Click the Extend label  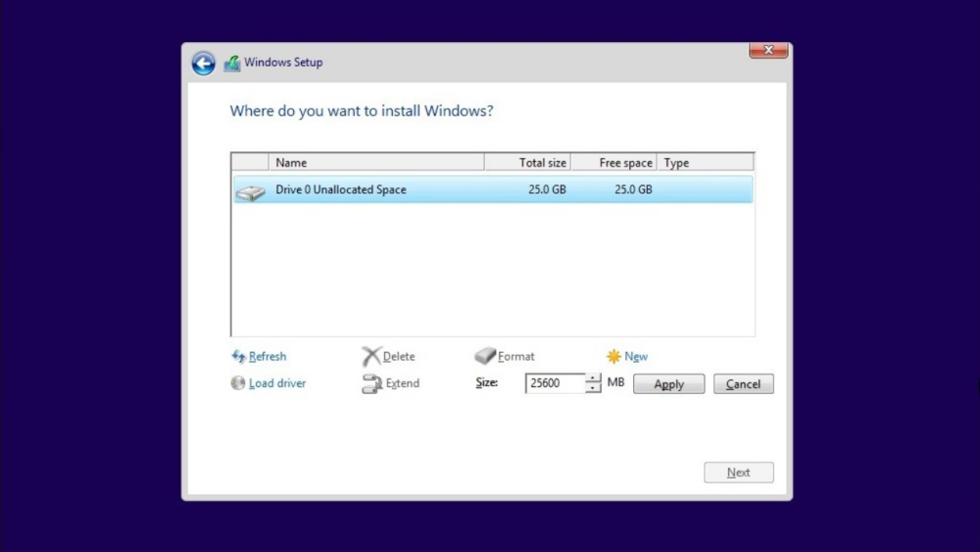click(x=403, y=383)
